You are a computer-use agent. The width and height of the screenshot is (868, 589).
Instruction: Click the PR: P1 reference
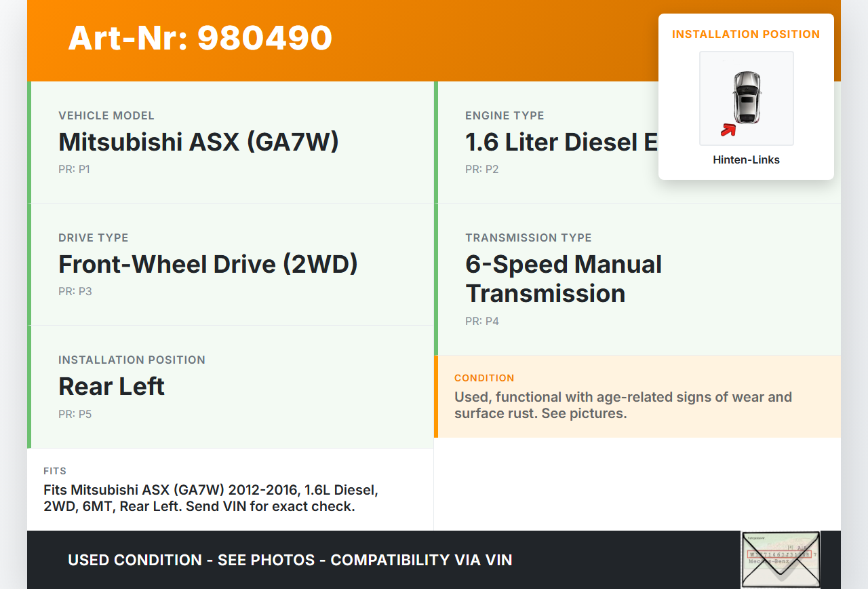[74, 170]
